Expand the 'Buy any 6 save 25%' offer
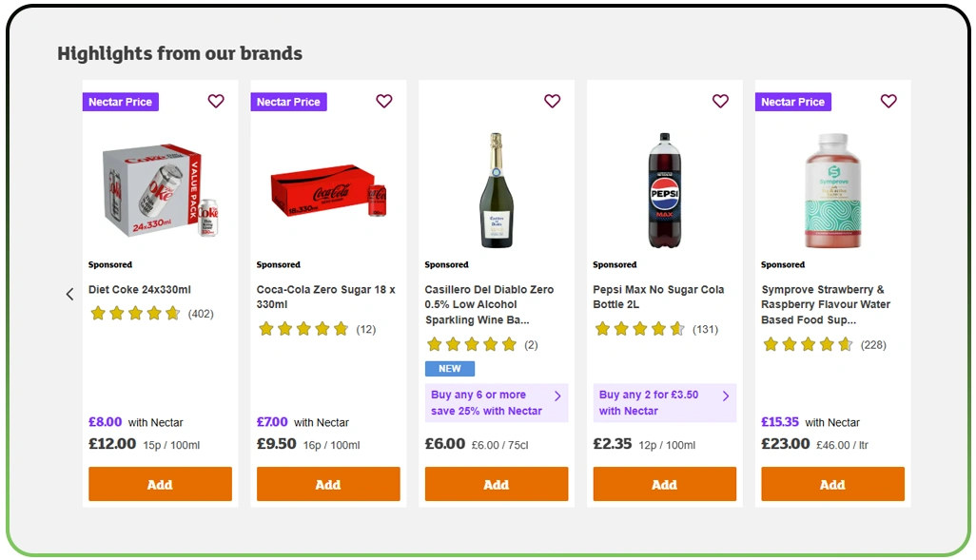The image size is (976, 560). (496, 402)
